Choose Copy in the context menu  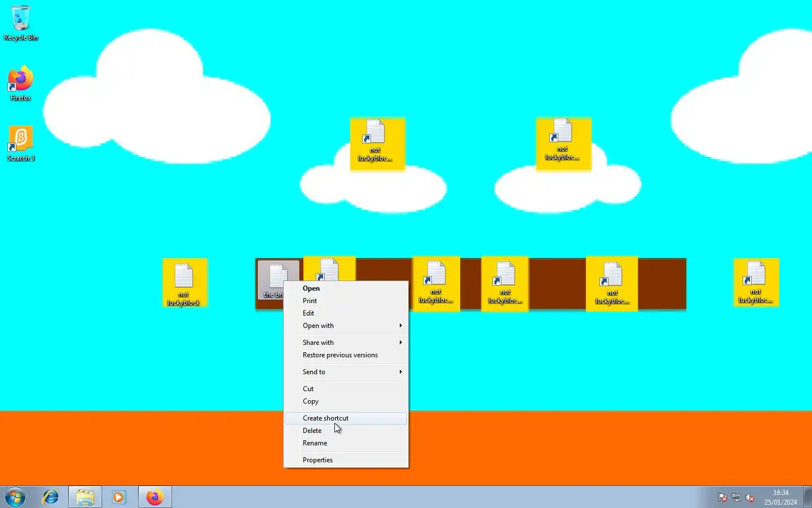pyautogui.click(x=346, y=401)
